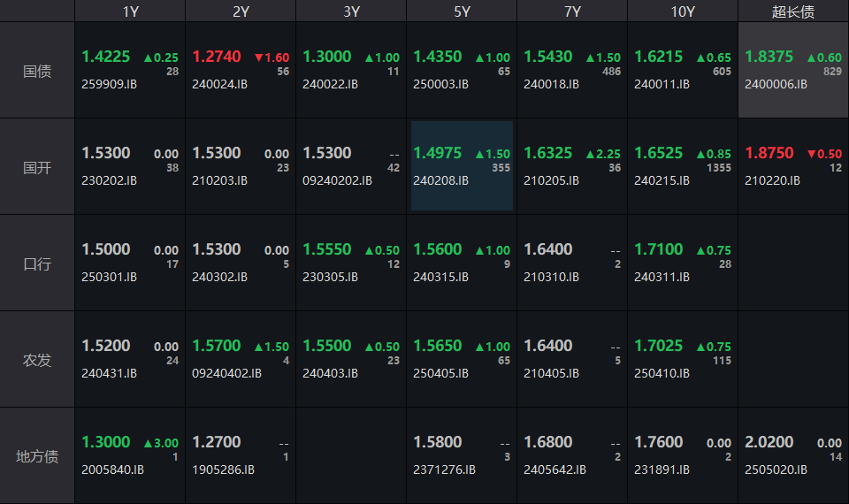Viewport: 849px width, 504px height.
Task: Select the 口行 row header
Action: (37, 263)
